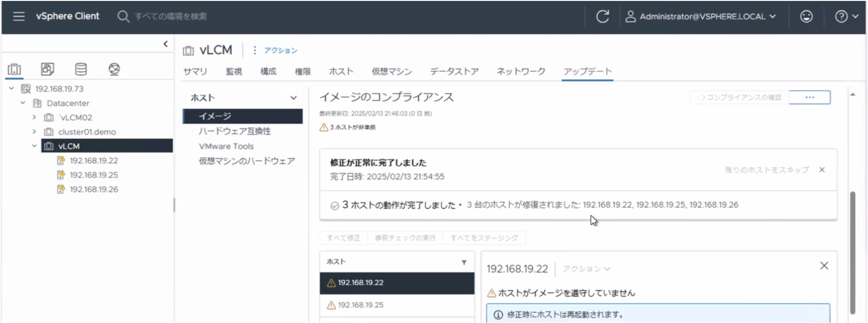Select the 192.168.19.22 host in the list
Viewport: 868px width, 323px height.
361,283
